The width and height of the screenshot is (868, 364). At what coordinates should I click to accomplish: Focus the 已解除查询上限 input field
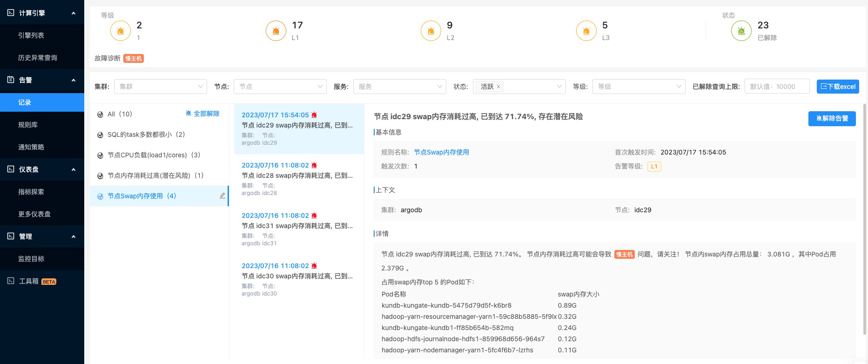point(777,87)
